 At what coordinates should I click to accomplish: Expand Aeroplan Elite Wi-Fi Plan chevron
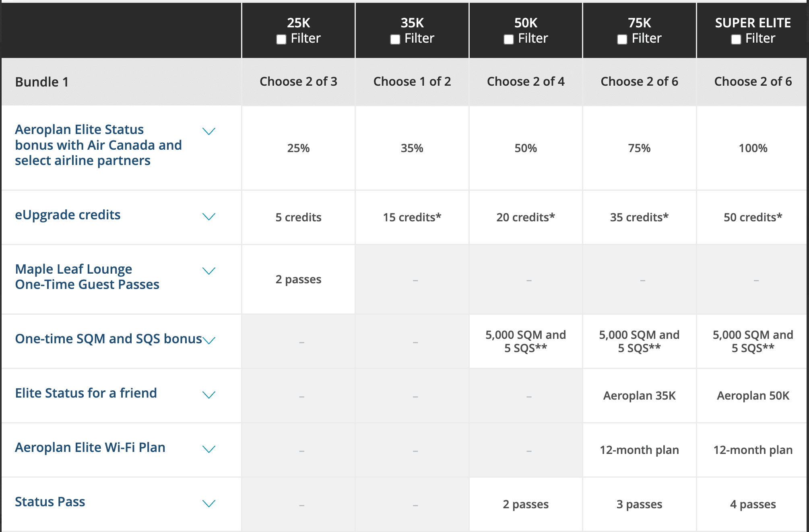click(x=209, y=449)
